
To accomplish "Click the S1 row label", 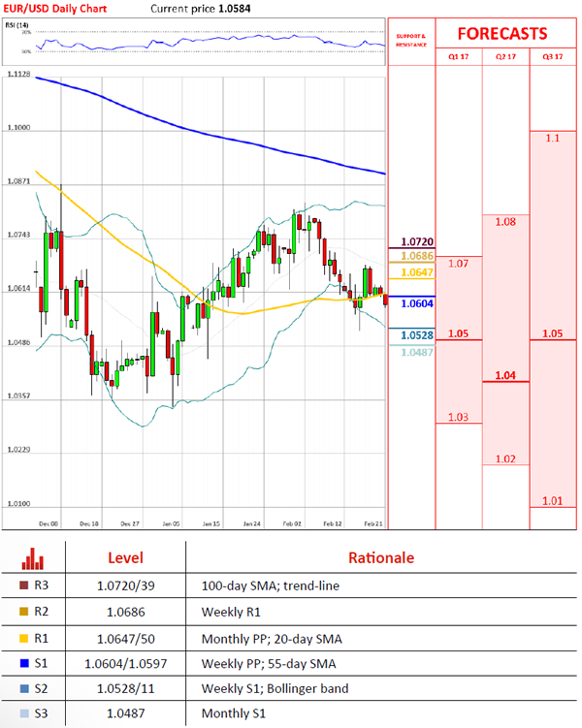I will 42,663.
